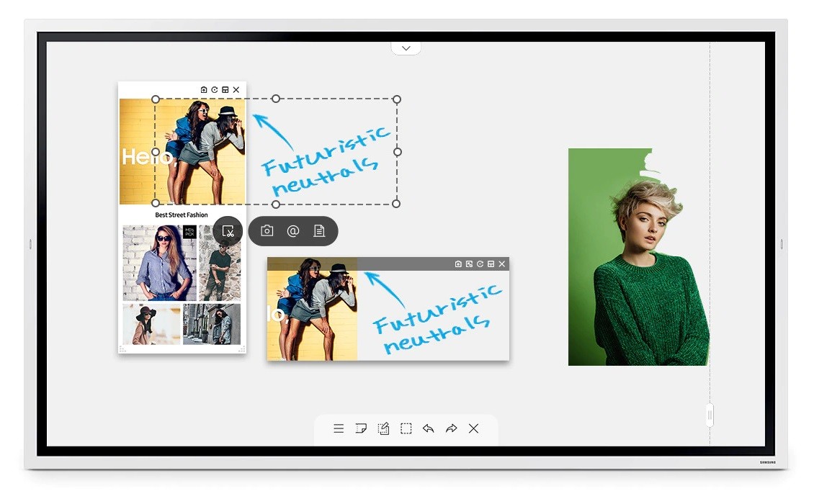Viewport: 814px width, 504px height.
Task: Select the note edit pencil tool
Action: tap(383, 428)
